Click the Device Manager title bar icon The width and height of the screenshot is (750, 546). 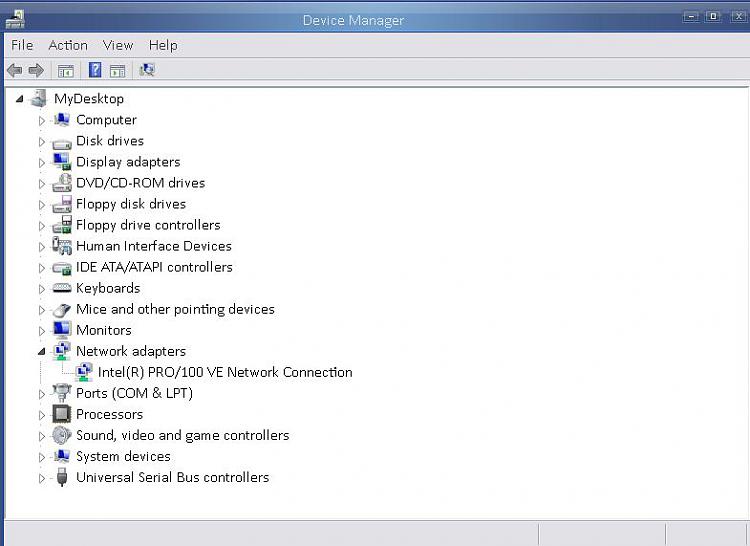point(15,19)
